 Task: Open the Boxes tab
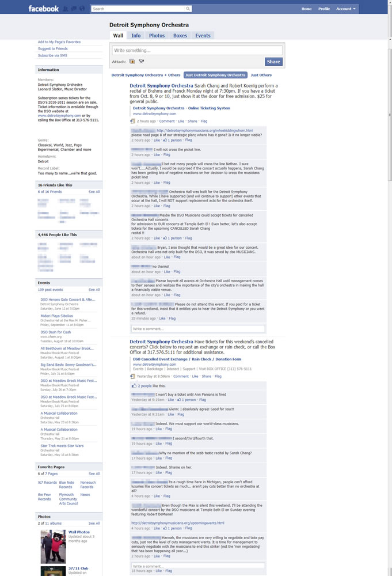(x=180, y=36)
